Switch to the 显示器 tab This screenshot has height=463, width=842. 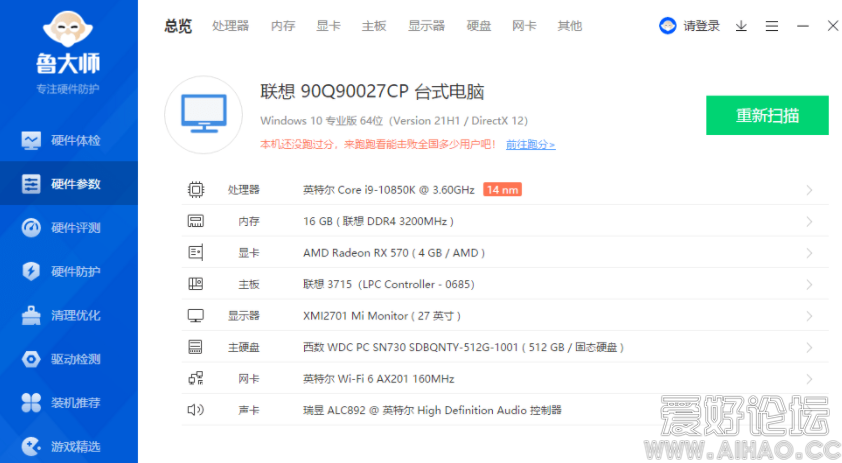pos(426,26)
